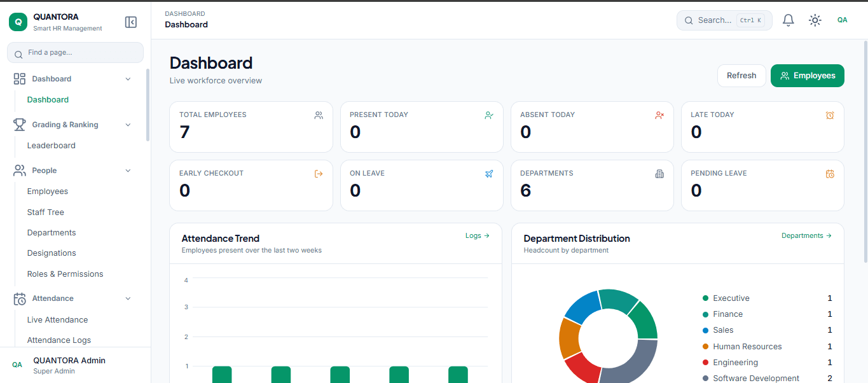The image size is (868, 383).
Task: Click the Refresh button
Action: [x=741, y=76]
